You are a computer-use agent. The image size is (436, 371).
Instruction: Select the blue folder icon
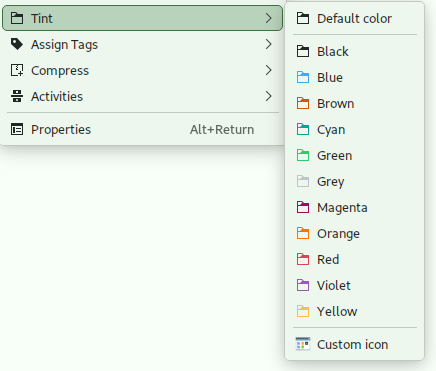303,77
